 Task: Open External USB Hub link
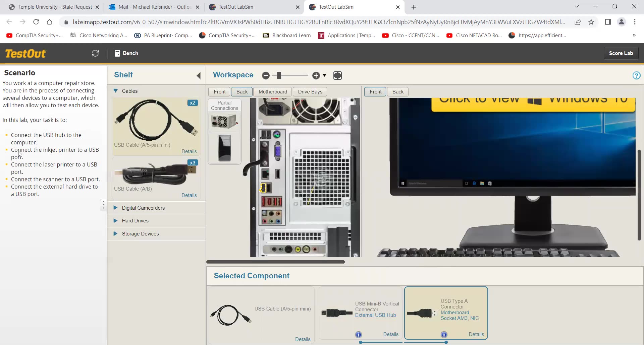click(375, 315)
